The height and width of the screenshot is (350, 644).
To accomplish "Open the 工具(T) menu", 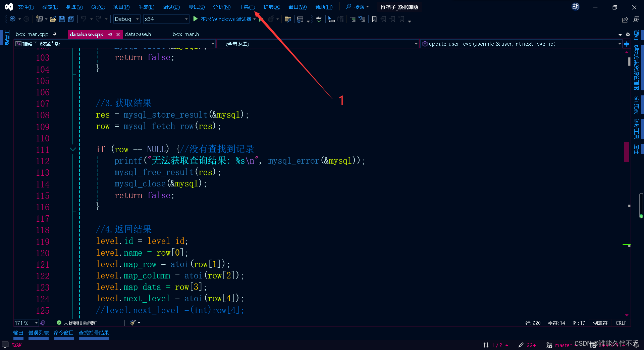I will (x=247, y=7).
